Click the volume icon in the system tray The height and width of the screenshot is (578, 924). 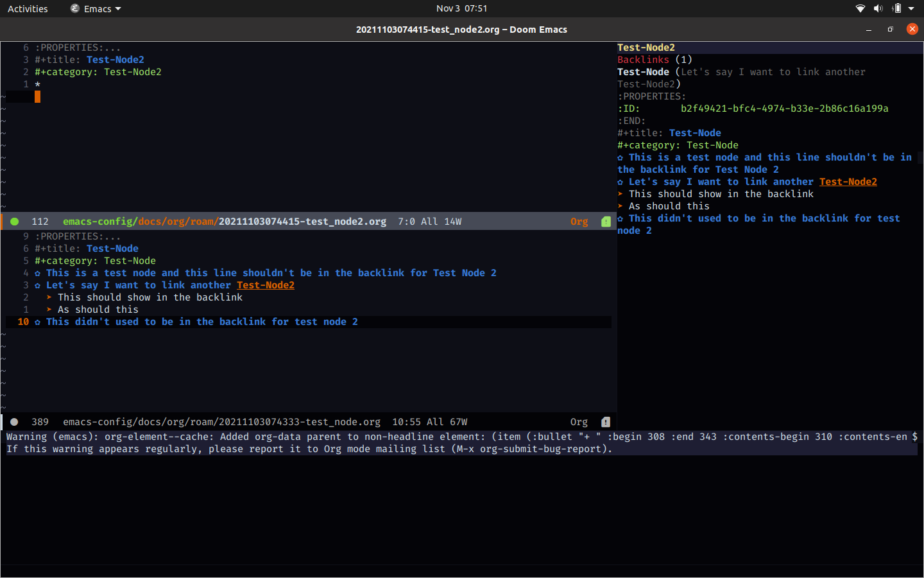(x=878, y=8)
